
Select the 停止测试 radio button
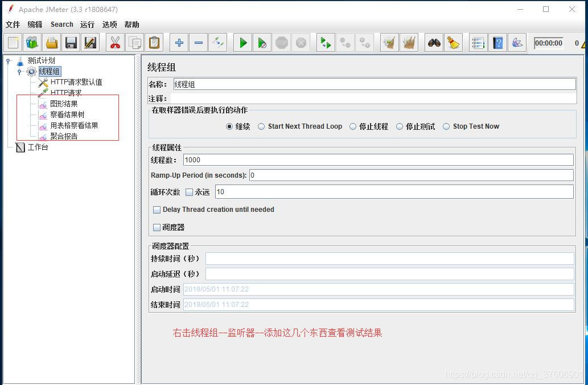pos(400,126)
